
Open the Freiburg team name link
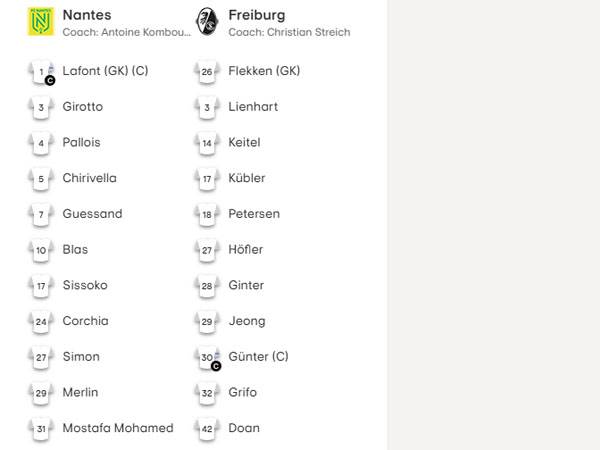(x=256, y=15)
